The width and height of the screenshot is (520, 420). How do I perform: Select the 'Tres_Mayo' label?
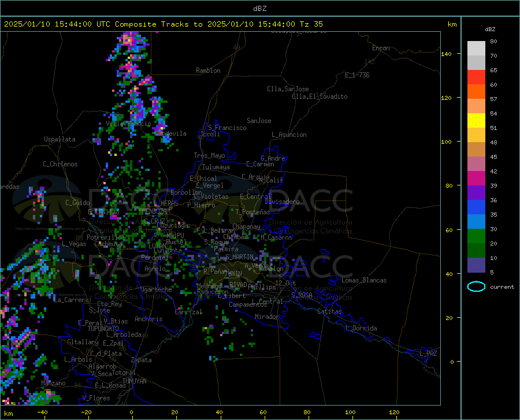click(209, 155)
